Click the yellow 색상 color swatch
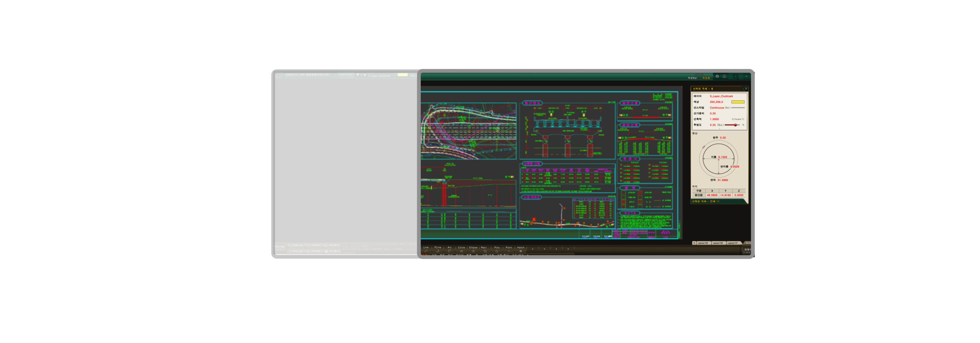 coord(738,102)
